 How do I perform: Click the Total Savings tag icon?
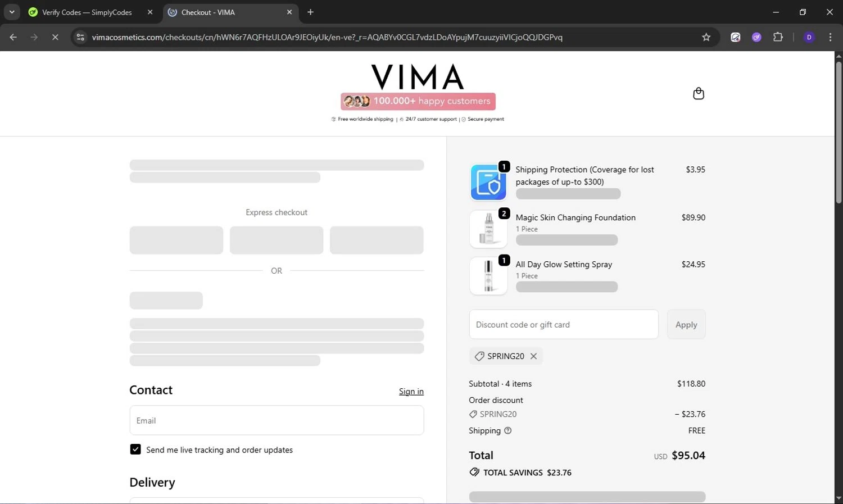(x=474, y=473)
